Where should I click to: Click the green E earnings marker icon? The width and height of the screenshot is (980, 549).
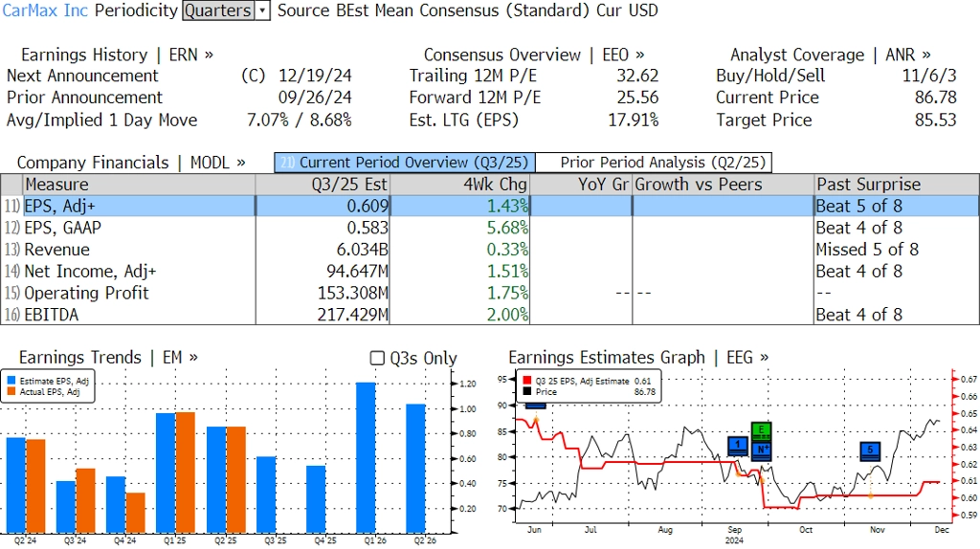coord(761,431)
